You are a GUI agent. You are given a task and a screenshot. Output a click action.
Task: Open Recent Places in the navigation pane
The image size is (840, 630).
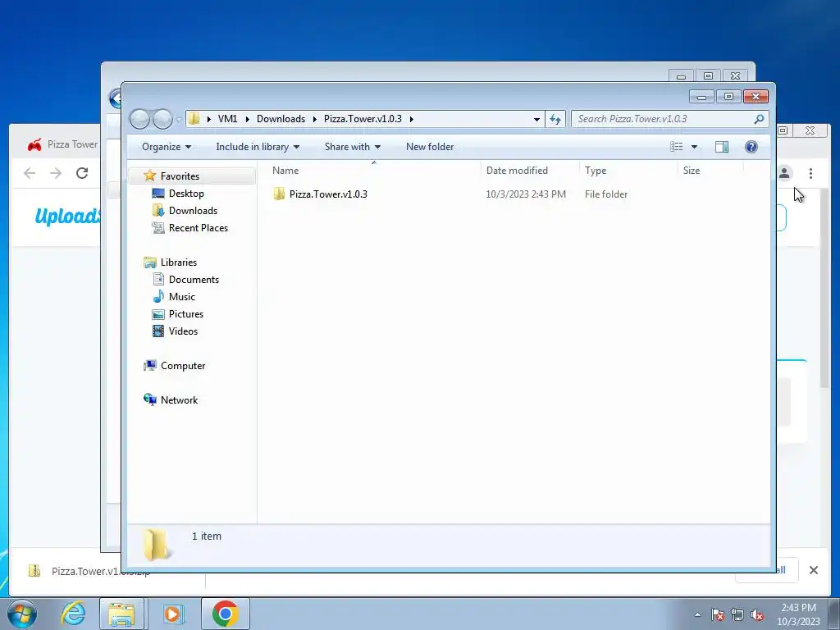tap(199, 228)
